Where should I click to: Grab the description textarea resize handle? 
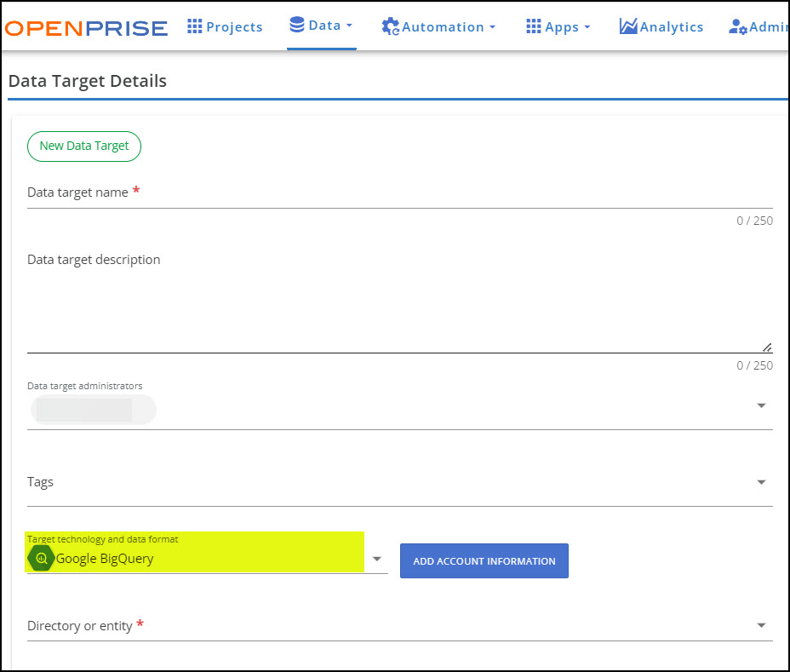pyautogui.click(x=767, y=347)
